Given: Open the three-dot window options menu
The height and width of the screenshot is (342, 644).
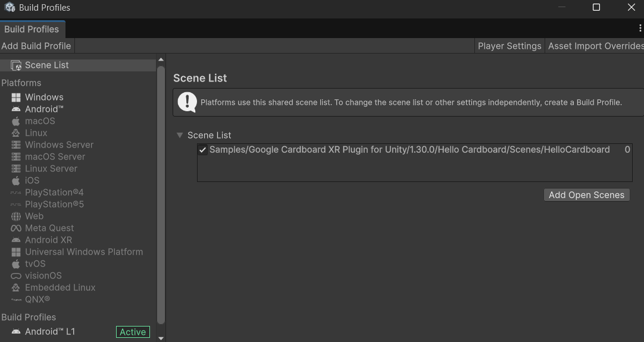Looking at the screenshot, I should 640,29.
